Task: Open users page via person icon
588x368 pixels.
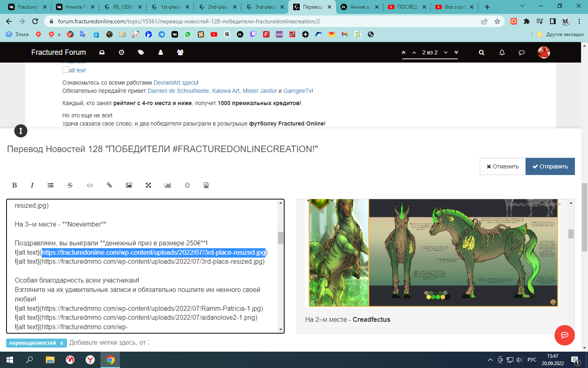Action: tap(160, 52)
